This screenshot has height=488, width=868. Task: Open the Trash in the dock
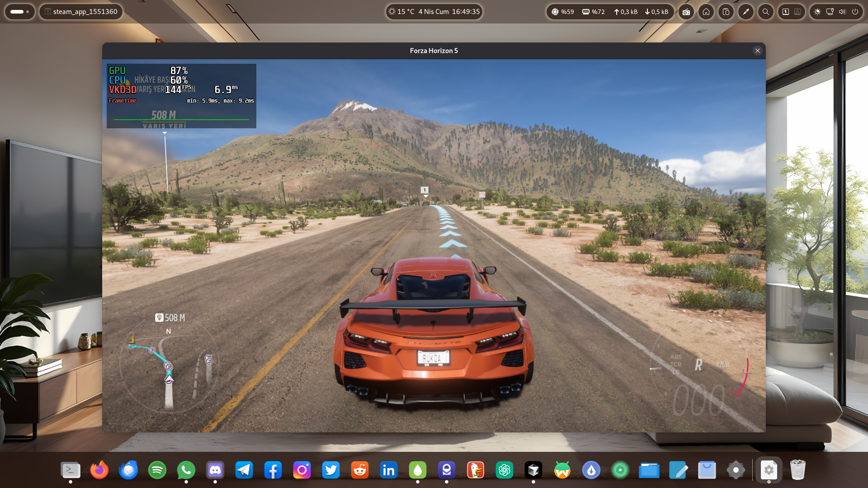tap(798, 470)
